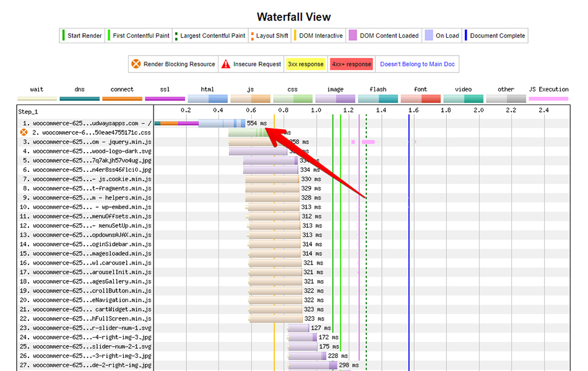Select request 3 jquery.min.js row
This screenshot has height=371, width=588.
coord(92,142)
